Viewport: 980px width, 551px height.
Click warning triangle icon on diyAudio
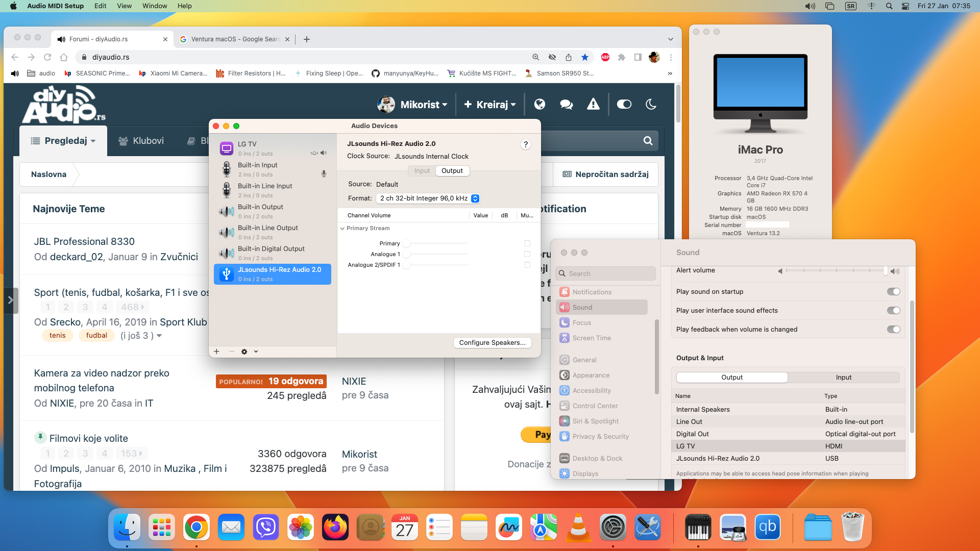593,104
